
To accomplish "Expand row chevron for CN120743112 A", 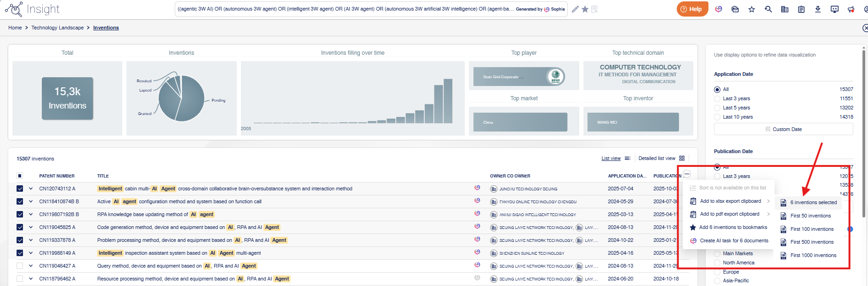I will click(x=31, y=189).
